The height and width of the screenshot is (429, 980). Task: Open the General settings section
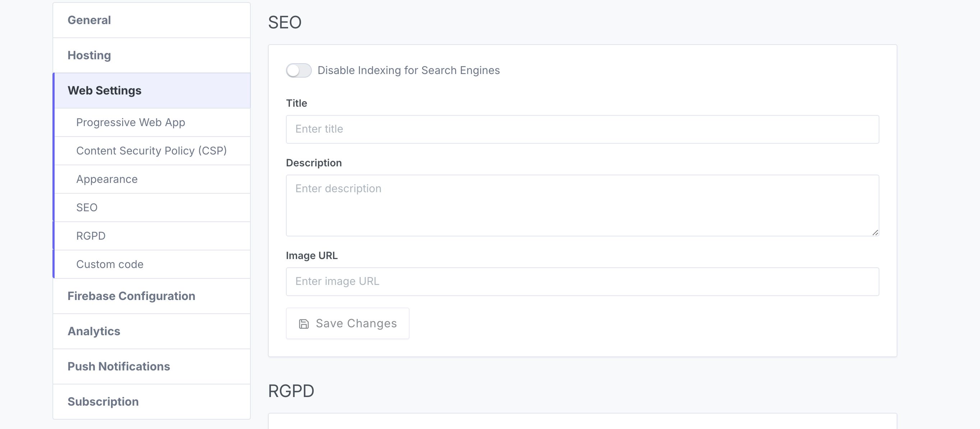pos(89,20)
